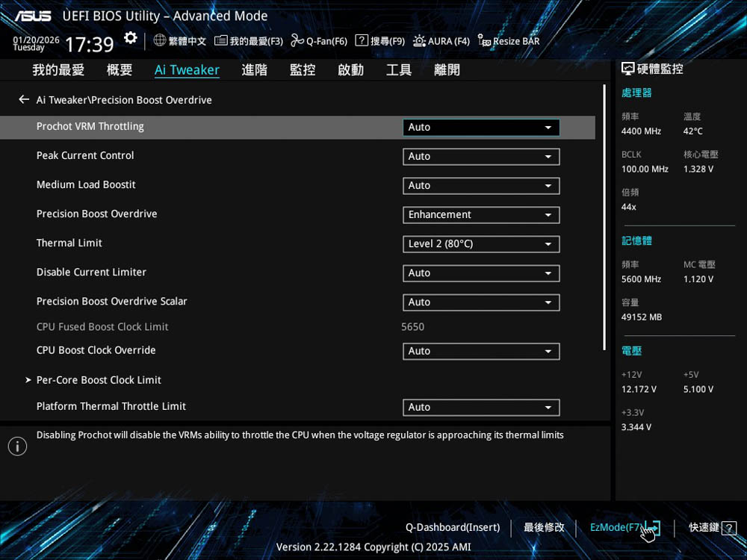Click the AURA lighting icon
This screenshot has width=747, height=560.
tap(419, 41)
